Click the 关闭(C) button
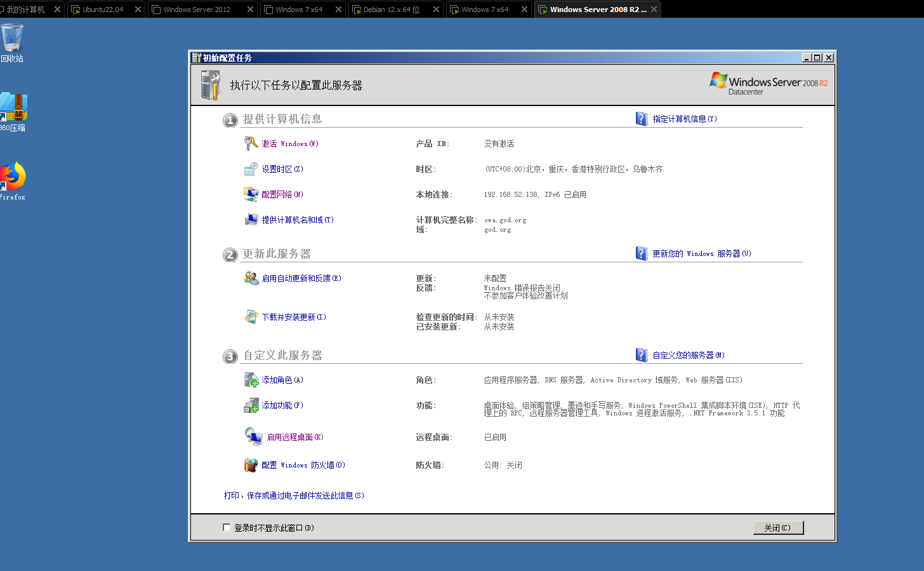924x571 pixels. [x=778, y=527]
